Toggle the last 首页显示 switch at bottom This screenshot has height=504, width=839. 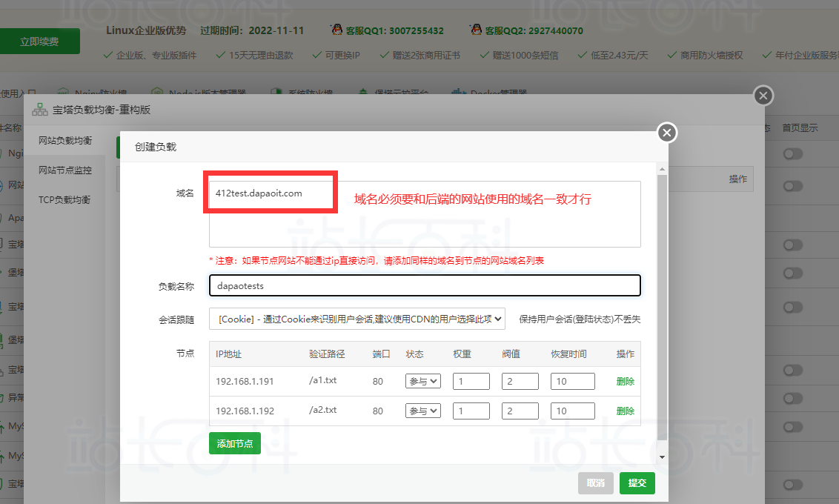[x=793, y=484]
